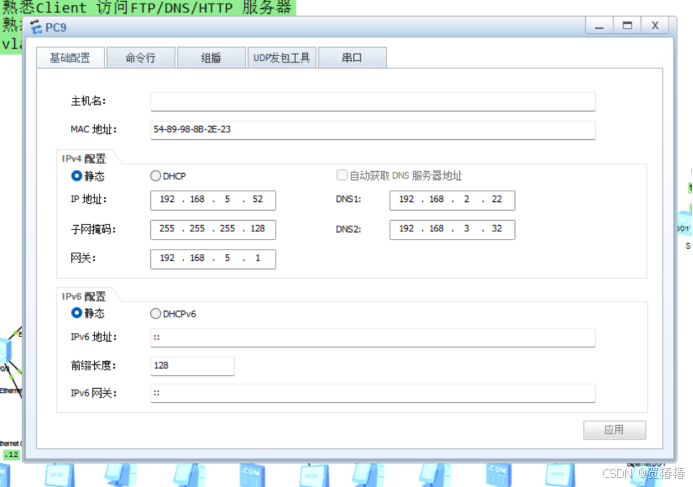Go to the 串口 tab

(x=352, y=58)
